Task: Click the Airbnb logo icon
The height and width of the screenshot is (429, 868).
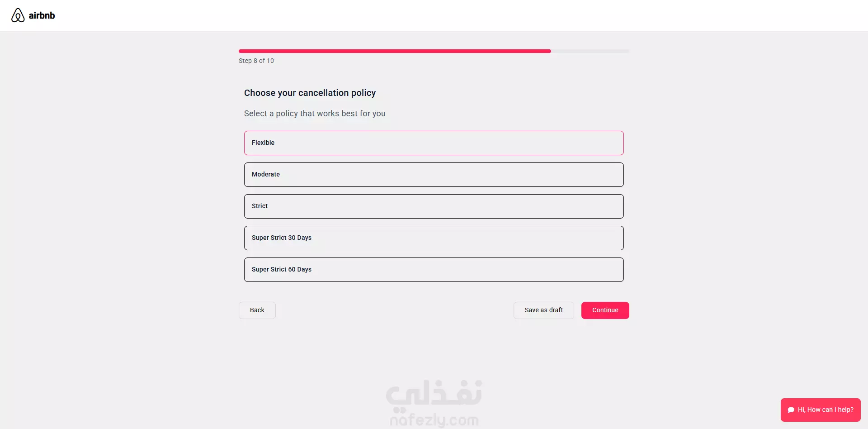Action: (18, 15)
